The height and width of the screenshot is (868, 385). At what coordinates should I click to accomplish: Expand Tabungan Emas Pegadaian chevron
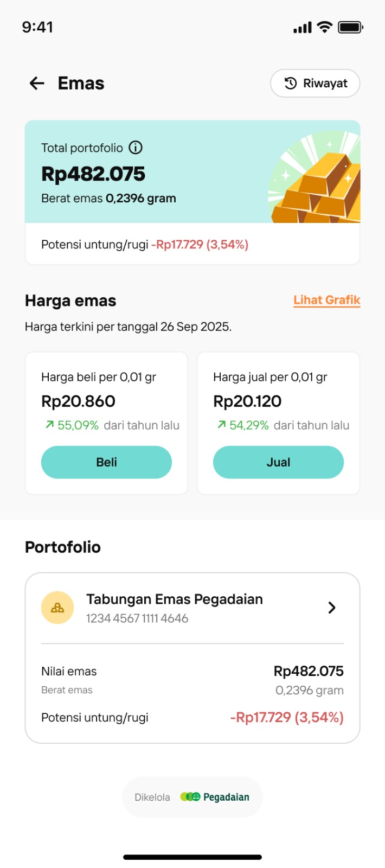tap(332, 608)
